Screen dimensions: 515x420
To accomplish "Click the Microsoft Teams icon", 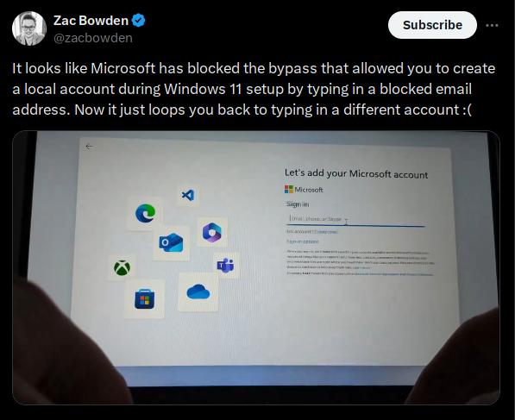I will click(x=226, y=265).
